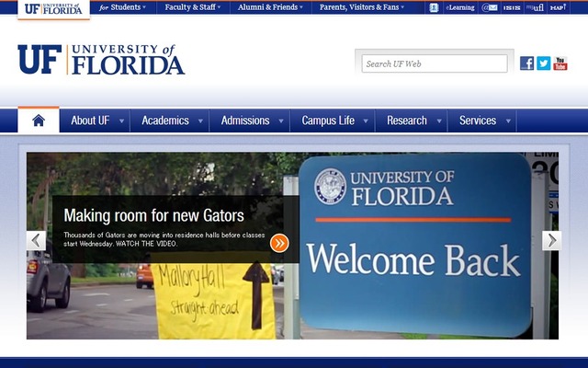Expand the Research dropdown arrow
Screen dimensions: 588x368
pos(439,121)
